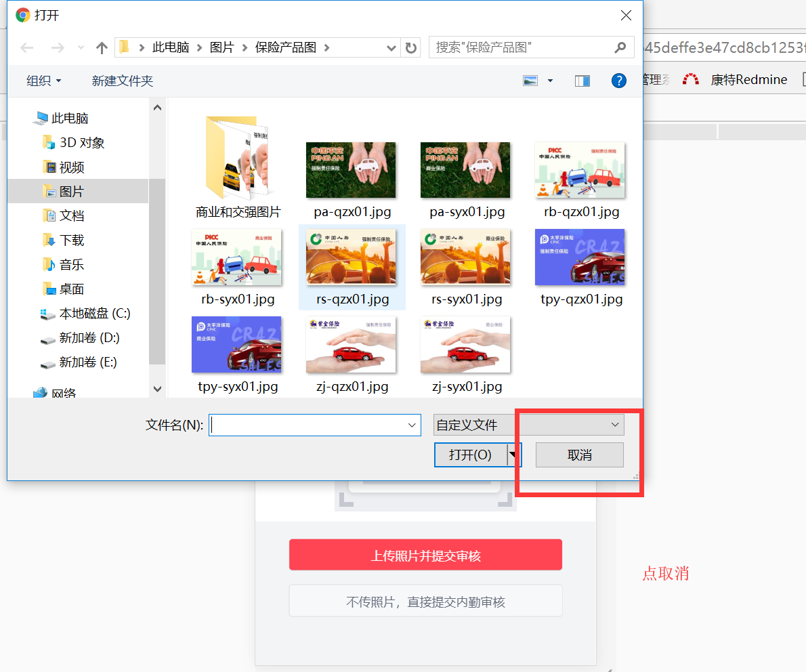Viewport: 806px width, 672px height.
Task: Click 图片 in the address breadcrumb
Action: click(221, 48)
